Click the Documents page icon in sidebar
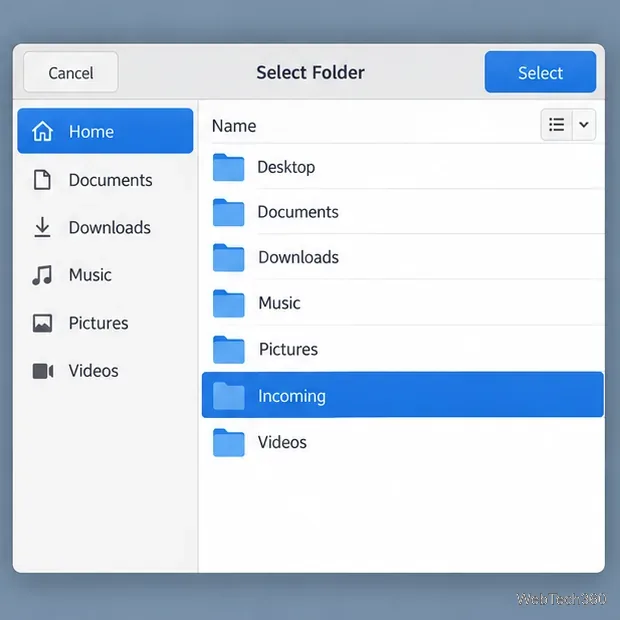620x620 pixels. [x=42, y=180]
